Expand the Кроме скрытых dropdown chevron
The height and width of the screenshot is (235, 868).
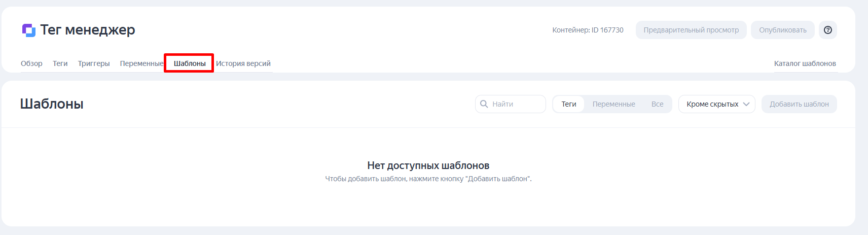click(746, 104)
